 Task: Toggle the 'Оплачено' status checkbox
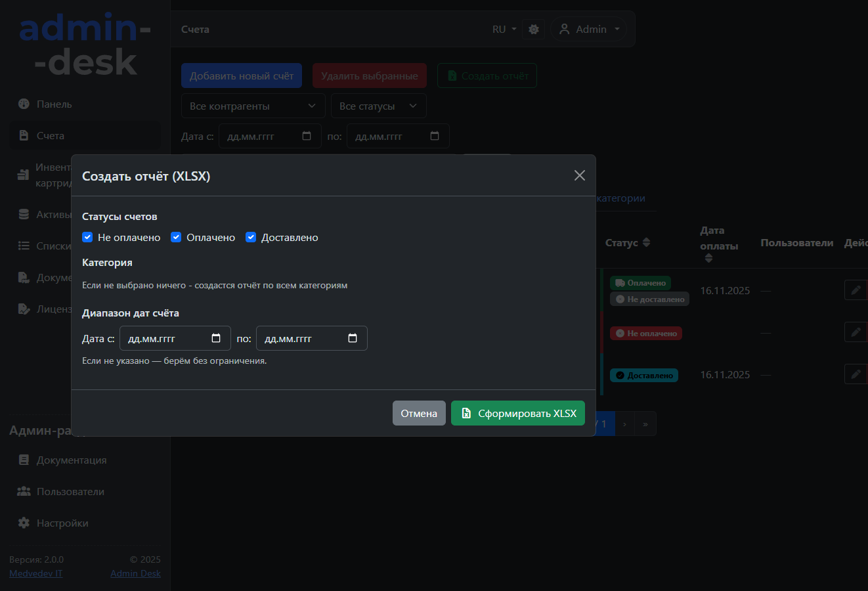[x=176, y=237]
